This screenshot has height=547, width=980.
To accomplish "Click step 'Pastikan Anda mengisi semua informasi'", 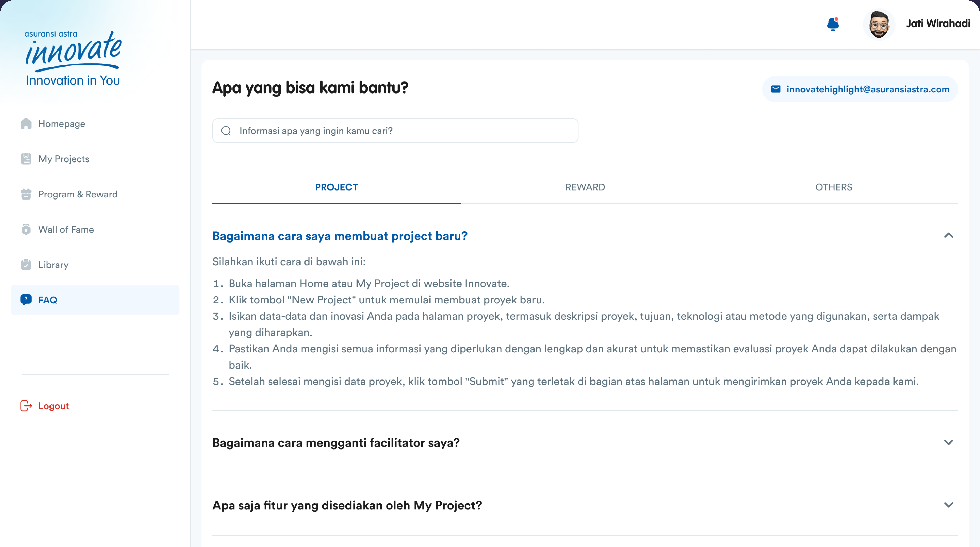I will pos(592,357).
